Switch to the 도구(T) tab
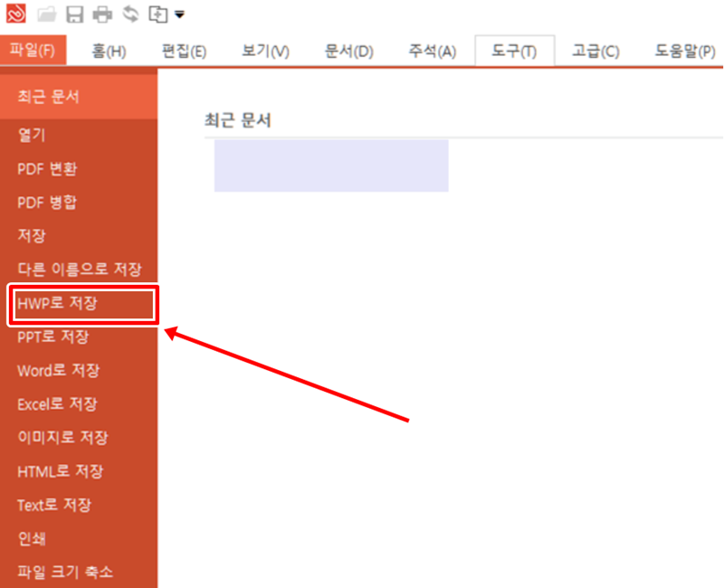724x588 pixels. coord(514,51)
